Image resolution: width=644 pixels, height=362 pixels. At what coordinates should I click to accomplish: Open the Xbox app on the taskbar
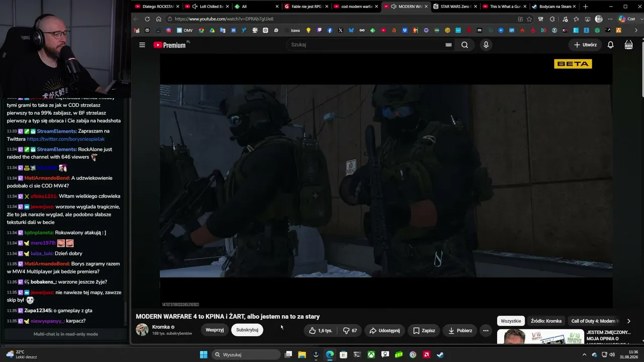click(371, 354)
